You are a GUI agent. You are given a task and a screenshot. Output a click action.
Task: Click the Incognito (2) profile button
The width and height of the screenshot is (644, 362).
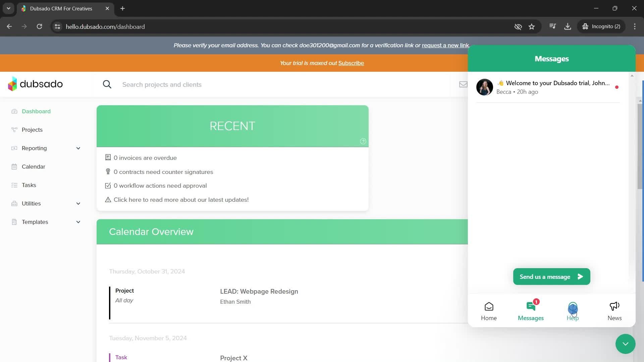tap(601, 26)
